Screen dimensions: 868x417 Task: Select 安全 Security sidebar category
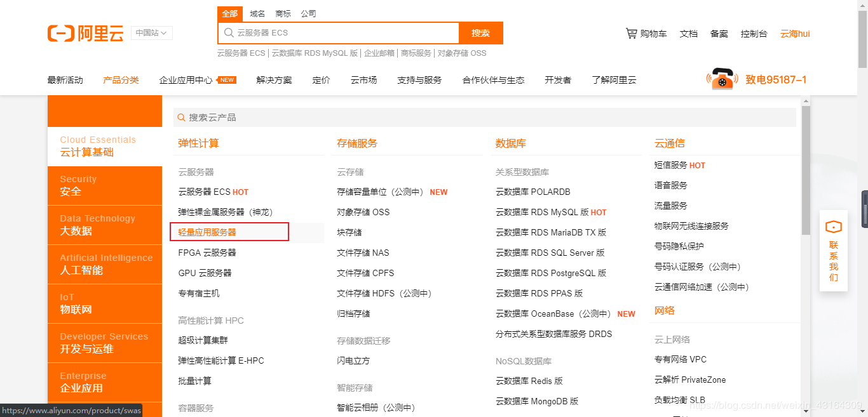tap(105, 186)
